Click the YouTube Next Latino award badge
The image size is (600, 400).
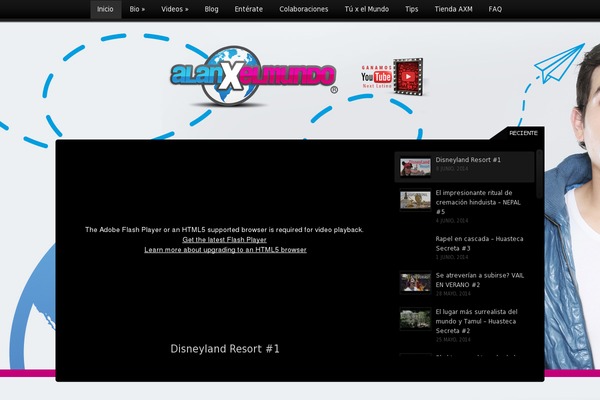[x=392, y=77]
